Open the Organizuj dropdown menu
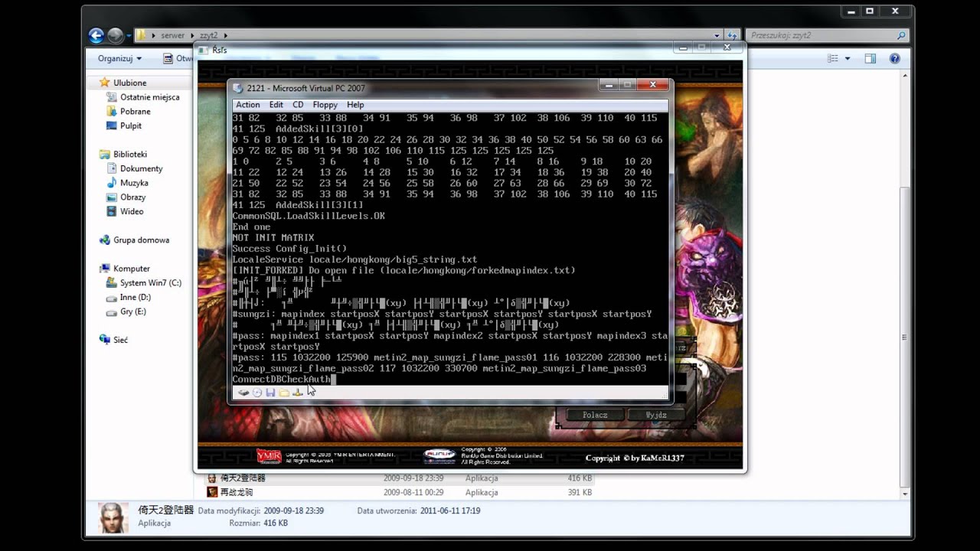Image resolution: width=980 pixels, height=551 pixels. click(x=119, y=58)
